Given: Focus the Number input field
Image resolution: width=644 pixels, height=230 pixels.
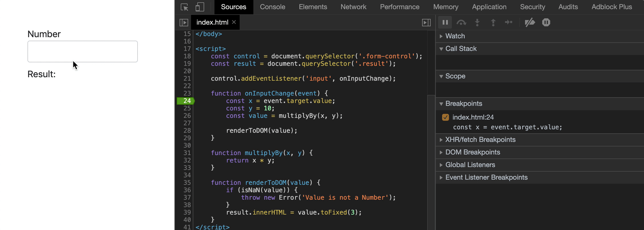Looking at the screenshot, I should tap(83, 51).
